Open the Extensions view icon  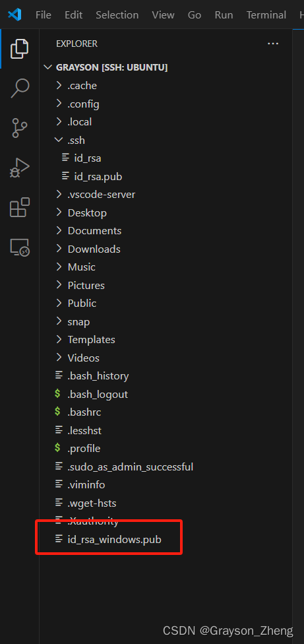point(20,207)
